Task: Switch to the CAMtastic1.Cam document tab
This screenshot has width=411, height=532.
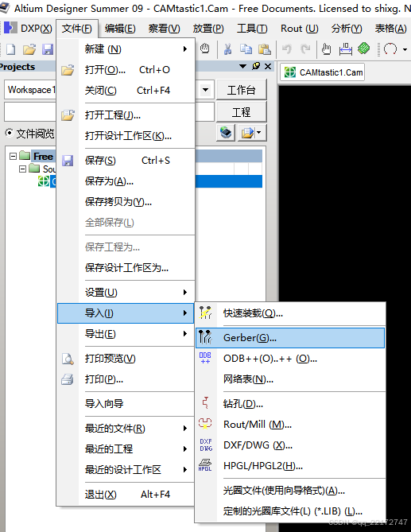Action: coord(323,72)
